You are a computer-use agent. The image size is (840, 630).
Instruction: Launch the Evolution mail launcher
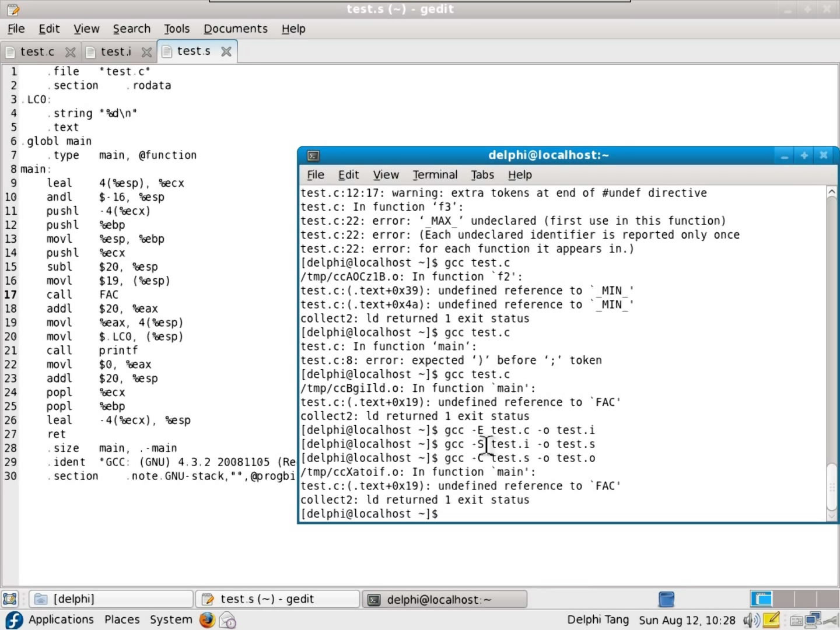point(228,620)
